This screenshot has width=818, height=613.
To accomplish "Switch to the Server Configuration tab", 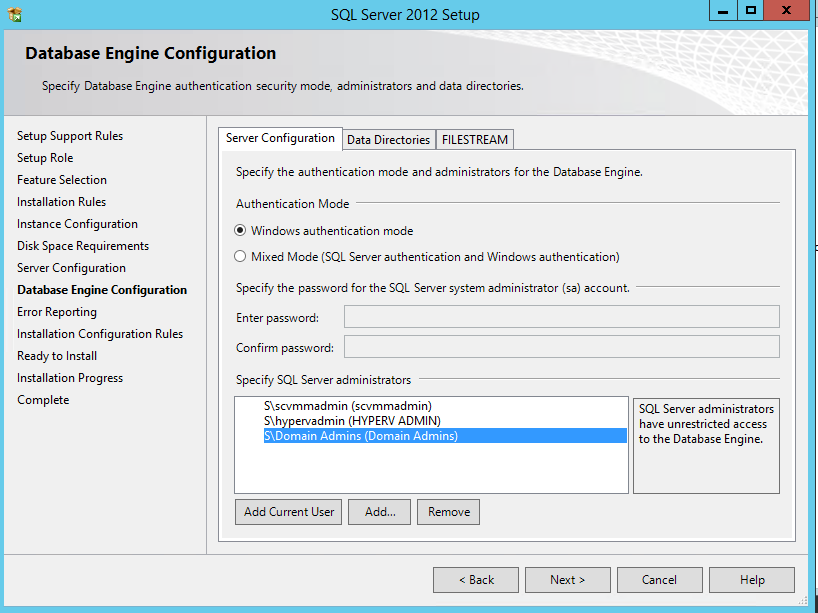I will (x=280, y=139).
